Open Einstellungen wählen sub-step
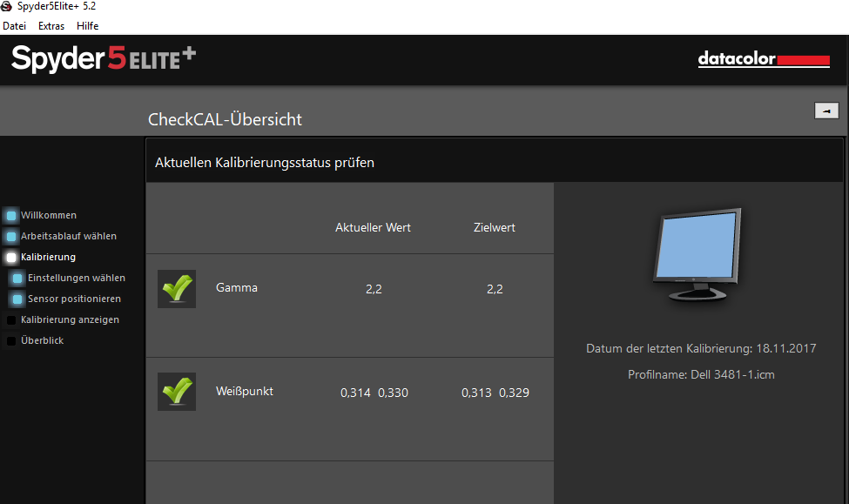This screenshot has height=504, width=849. click(x=77, y=278)
